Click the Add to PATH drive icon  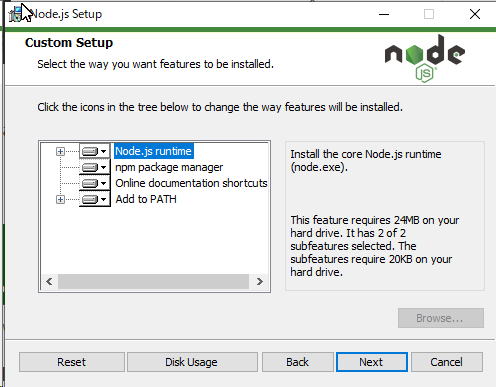tap(89, 199)
